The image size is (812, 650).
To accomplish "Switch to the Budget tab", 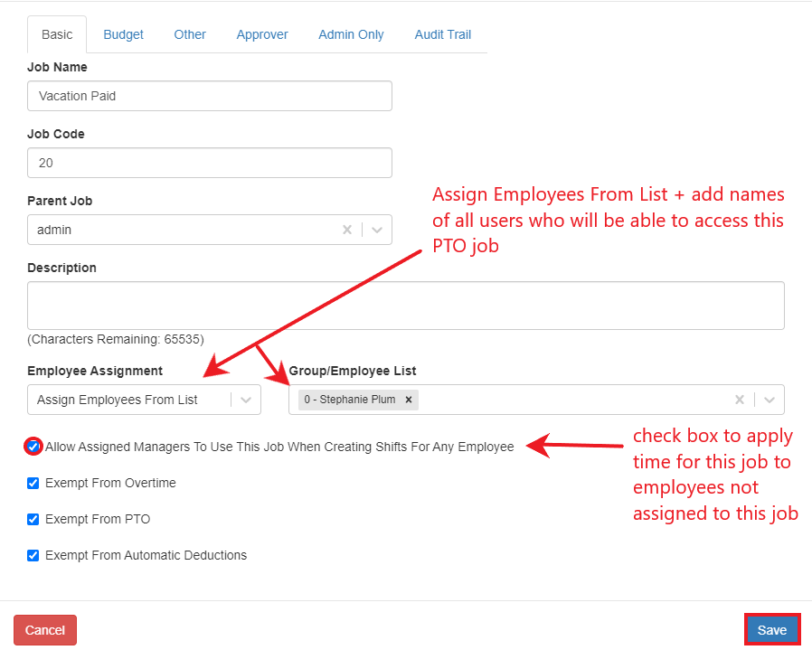I will click(123, 33).
